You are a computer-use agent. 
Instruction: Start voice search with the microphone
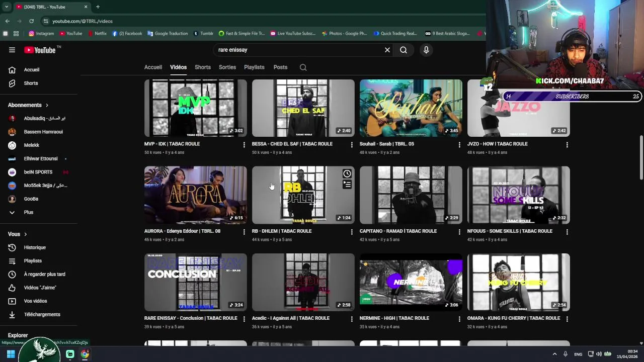[x=426, y=50]
